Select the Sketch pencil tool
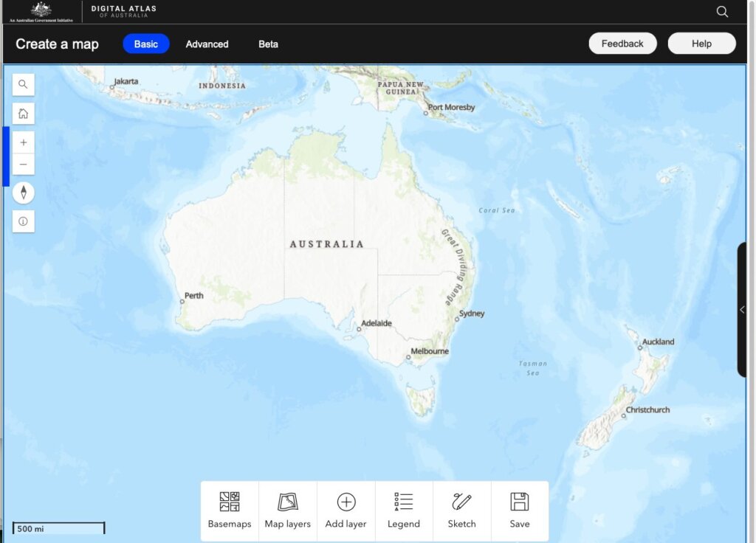756x543 pixels. click(x=461, y=502)
